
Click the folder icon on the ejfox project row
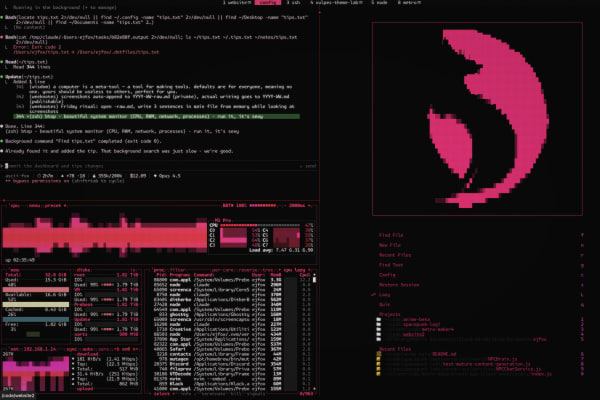[378, 340]
